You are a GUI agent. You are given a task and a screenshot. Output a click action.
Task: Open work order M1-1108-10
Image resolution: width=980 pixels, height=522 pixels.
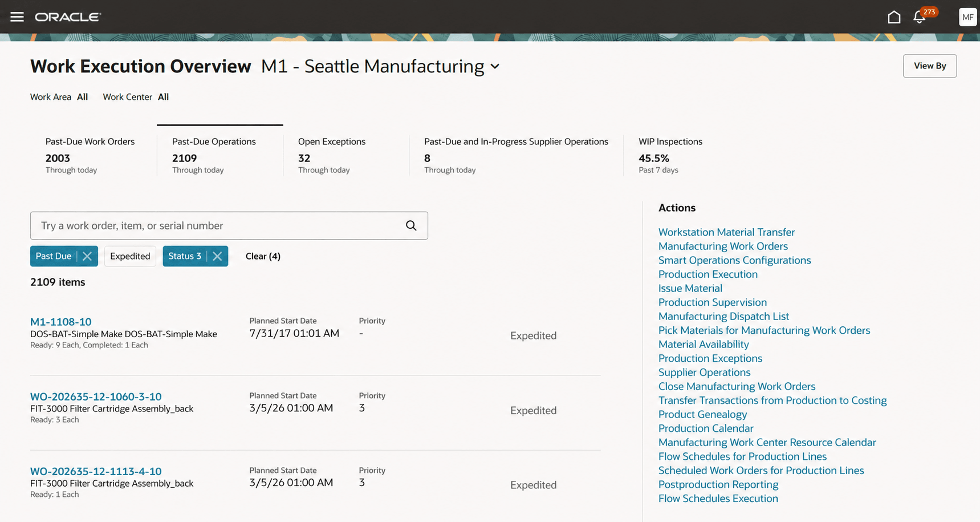60,322
